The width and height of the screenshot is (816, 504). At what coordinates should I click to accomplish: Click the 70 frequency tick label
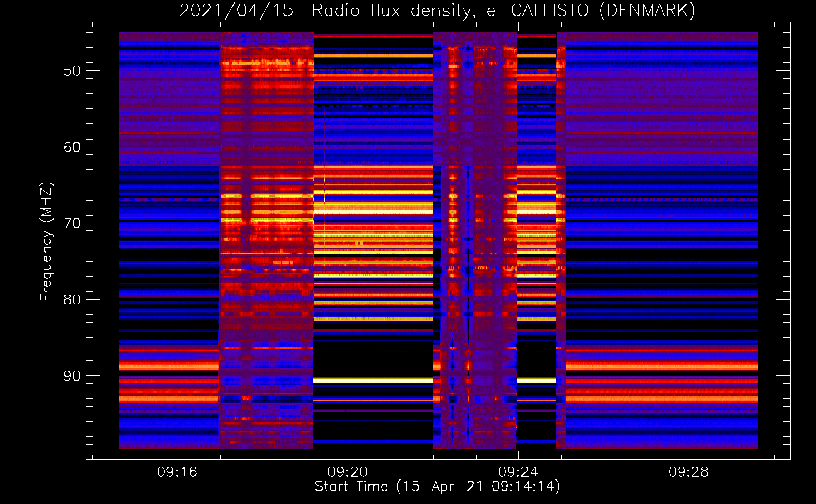(72, 223)
